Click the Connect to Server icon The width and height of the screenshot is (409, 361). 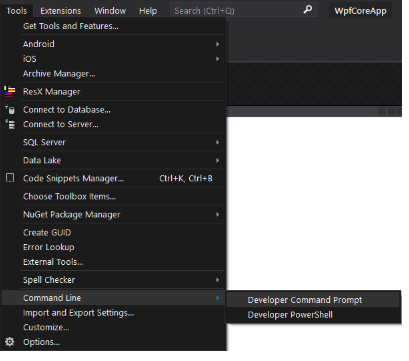[x=10, y=124]
